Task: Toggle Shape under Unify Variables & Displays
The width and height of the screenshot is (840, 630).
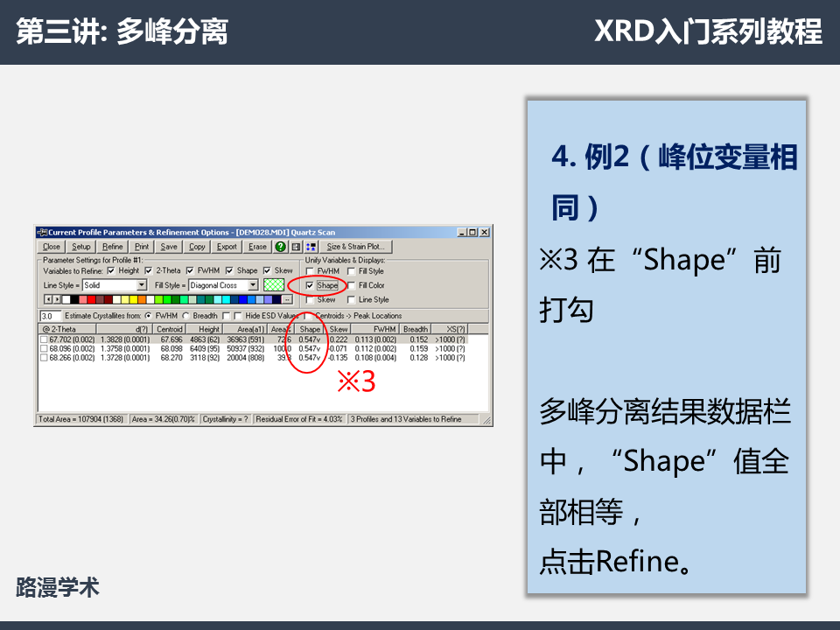Action: click(x=310, y=285)
